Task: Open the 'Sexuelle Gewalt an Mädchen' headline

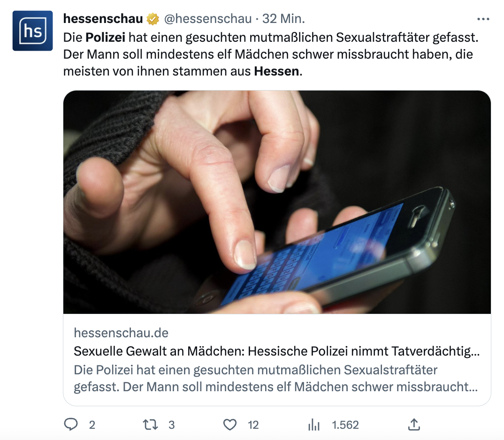Action: pyautogui.click(x=277, y=351)
